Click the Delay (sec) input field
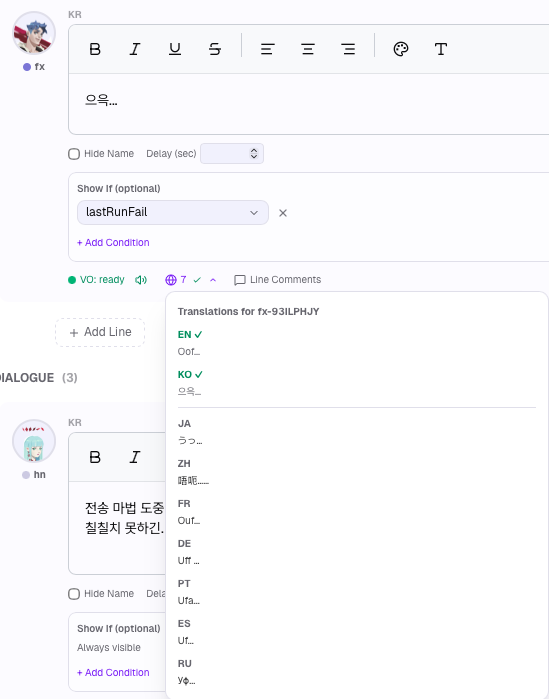 232,153
